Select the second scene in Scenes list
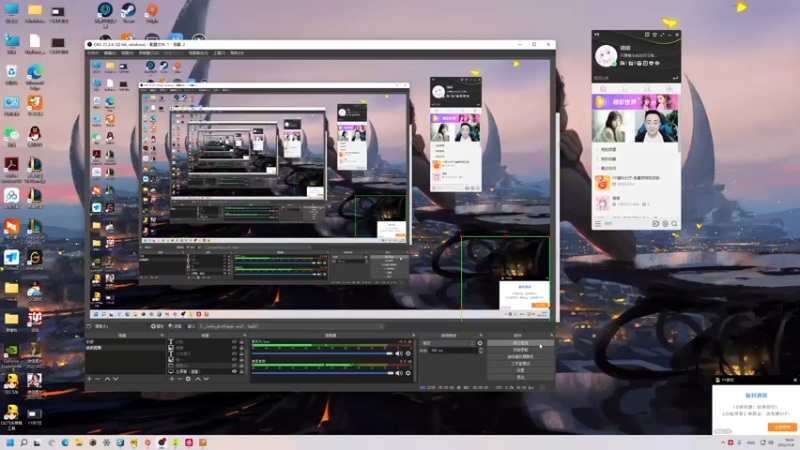 pyautogui.click(x=124, y=348)
